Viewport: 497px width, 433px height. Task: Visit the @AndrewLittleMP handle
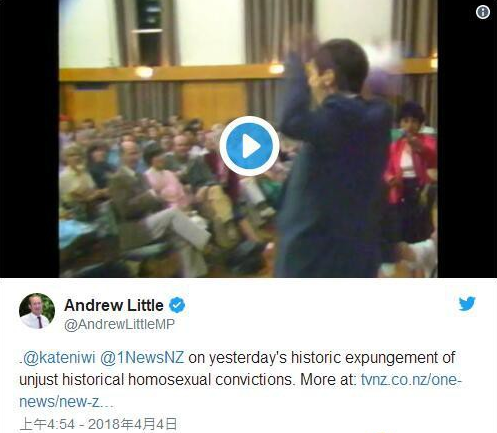tap(119, 324)
